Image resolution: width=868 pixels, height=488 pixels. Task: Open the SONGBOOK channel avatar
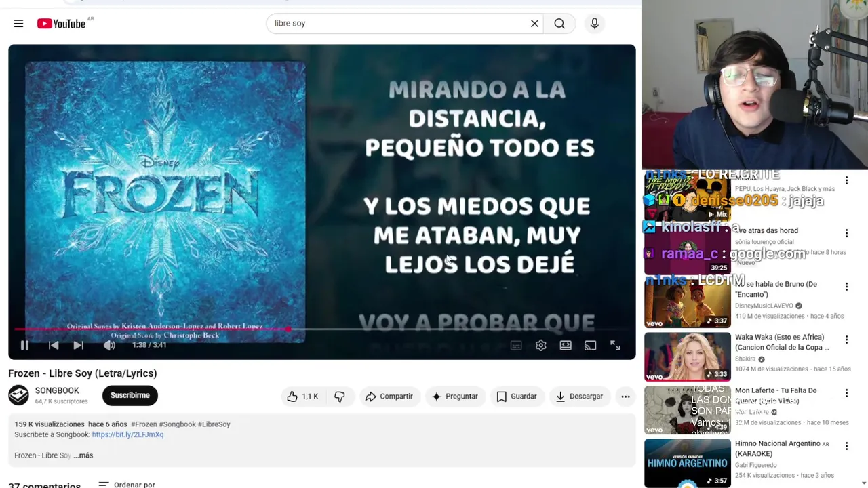tap(18, 395)
